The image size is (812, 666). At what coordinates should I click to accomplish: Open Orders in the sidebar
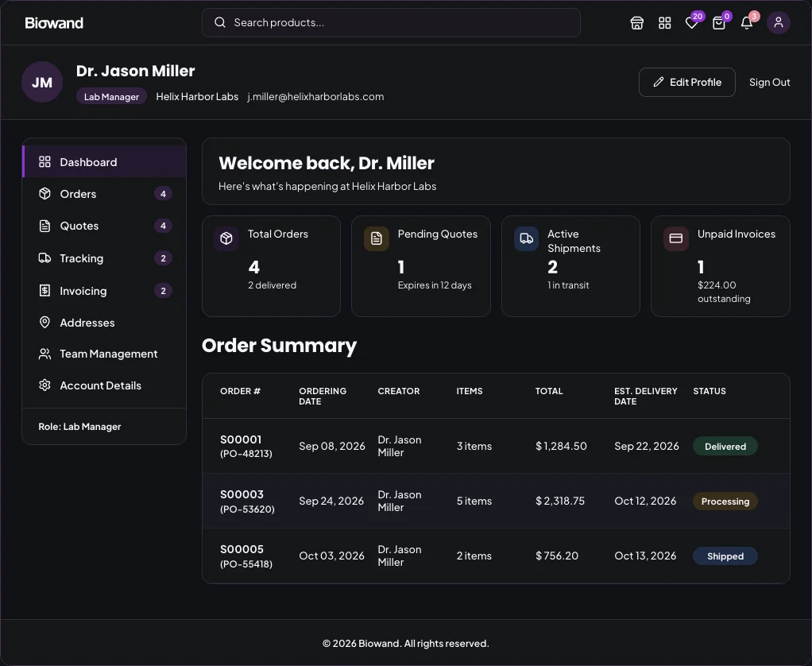tap(104, 194)
